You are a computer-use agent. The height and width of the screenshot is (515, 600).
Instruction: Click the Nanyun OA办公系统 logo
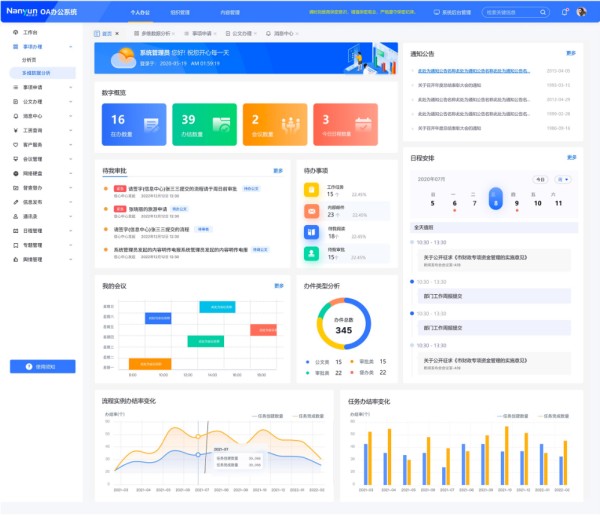click(x=42, y=11)
